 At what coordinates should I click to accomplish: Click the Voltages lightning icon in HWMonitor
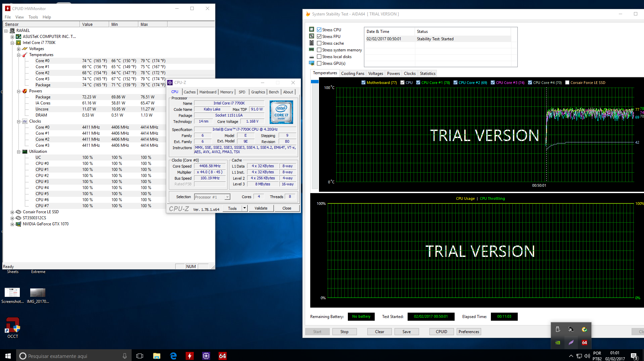click(x=25, y=49)
